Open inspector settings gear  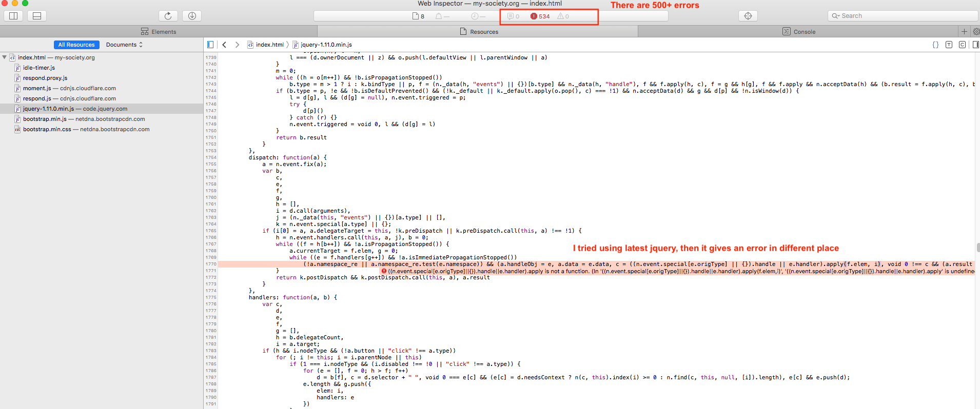[x=976, y=32]
